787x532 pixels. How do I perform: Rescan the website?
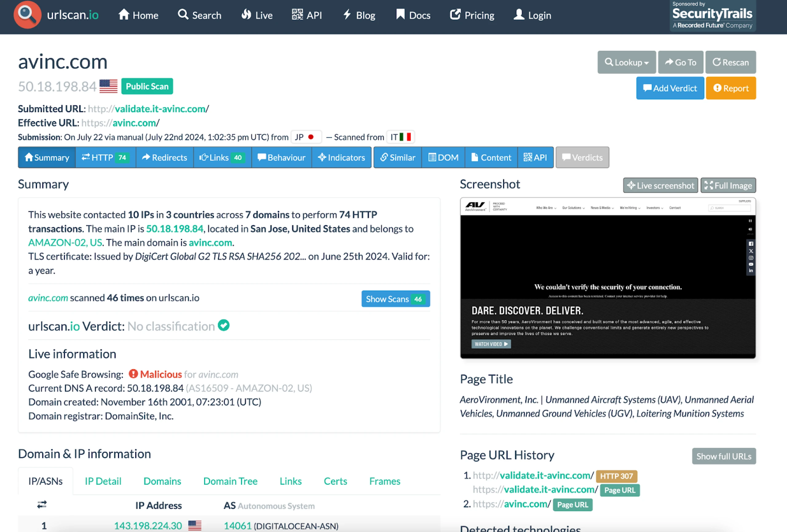click(x=730, y=62)
